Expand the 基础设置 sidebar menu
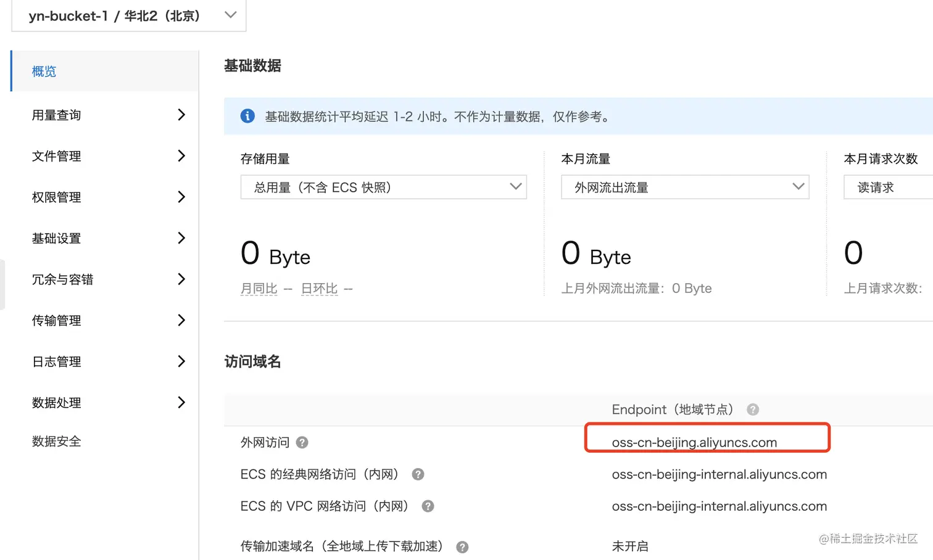Screen dimensions: 933x560 tap(105, 238)
